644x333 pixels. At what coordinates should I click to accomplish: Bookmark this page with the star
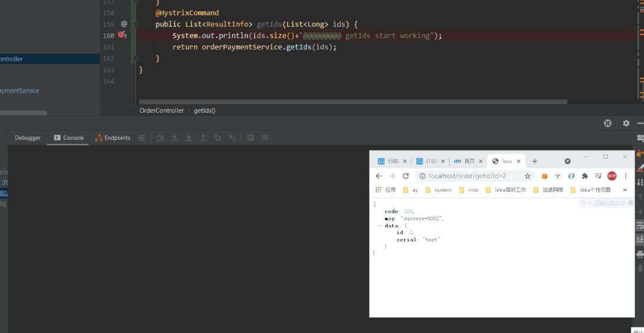point(527,176)
